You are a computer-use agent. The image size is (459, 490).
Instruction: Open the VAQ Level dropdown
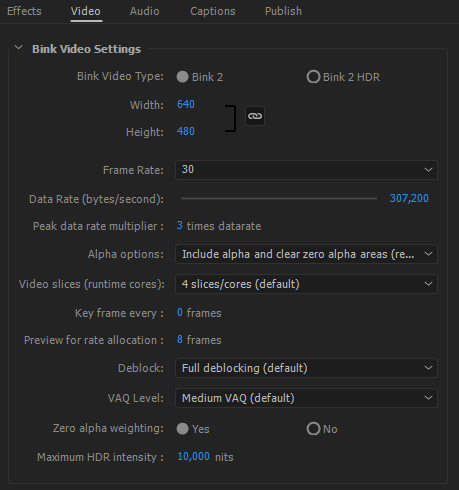(x=306, y=398)
